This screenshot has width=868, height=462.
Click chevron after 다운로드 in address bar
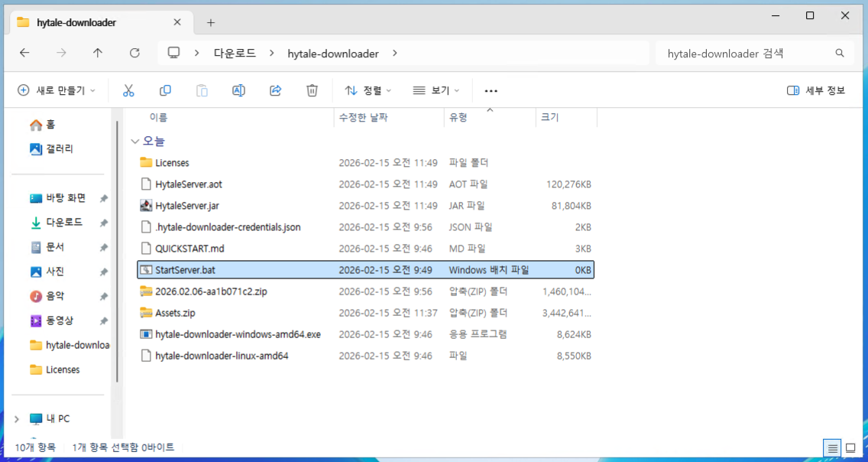272,54
